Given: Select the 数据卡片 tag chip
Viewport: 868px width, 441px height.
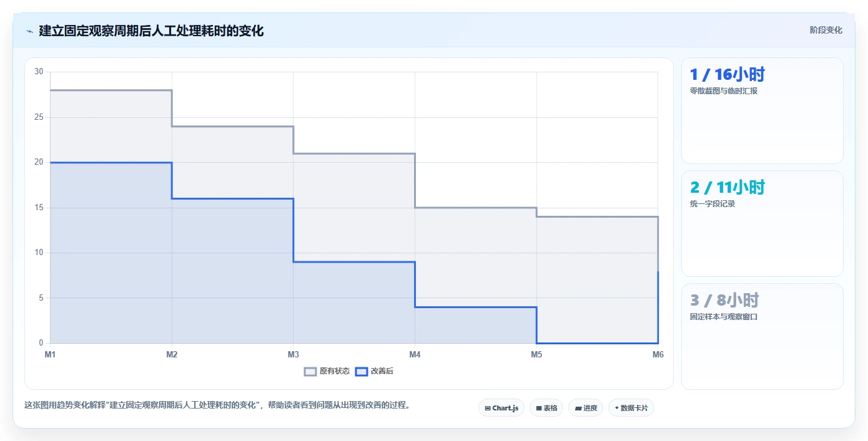Looking at the screenshot, I should (x=631, y=408).
